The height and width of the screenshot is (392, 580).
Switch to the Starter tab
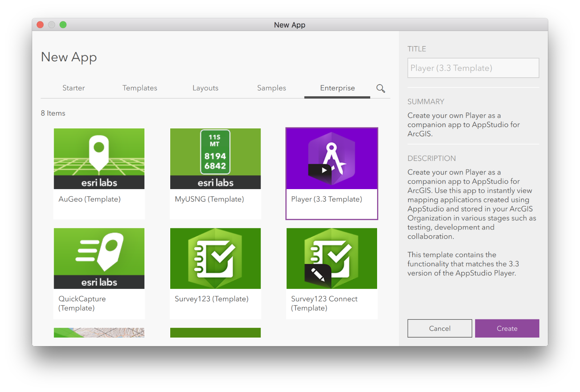(x=74, y=88)
